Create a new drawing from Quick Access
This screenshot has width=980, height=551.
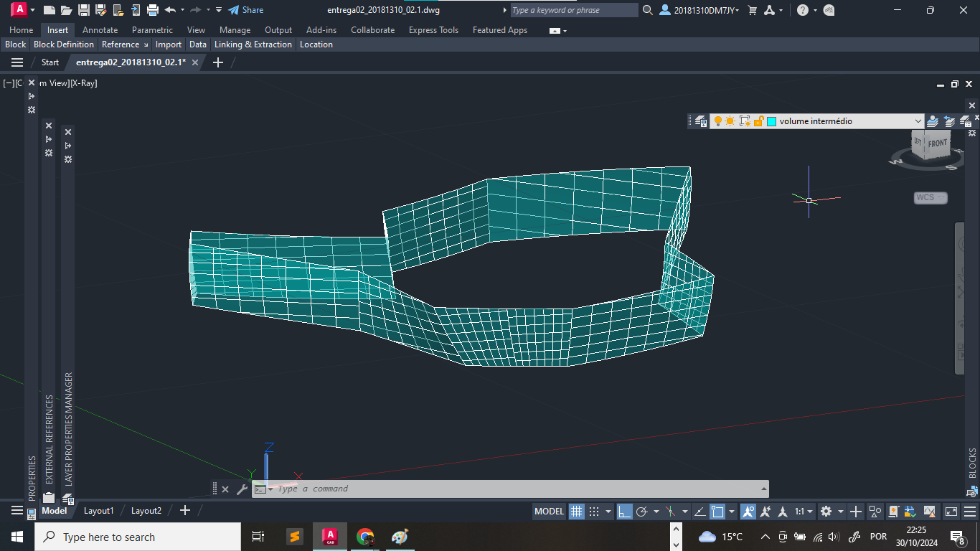click(x=50, y=10)
